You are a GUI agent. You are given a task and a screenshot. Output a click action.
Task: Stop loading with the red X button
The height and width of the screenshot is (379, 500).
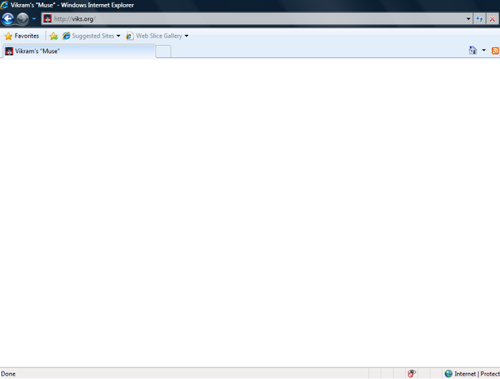[x=492, y=19]
